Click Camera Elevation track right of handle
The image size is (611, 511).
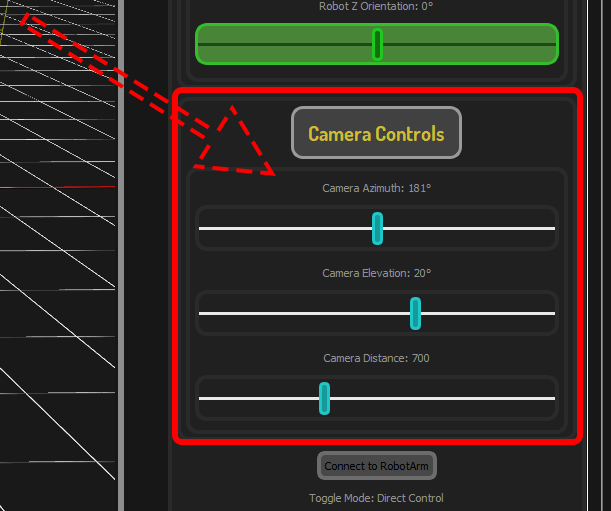tap(488, 313)
